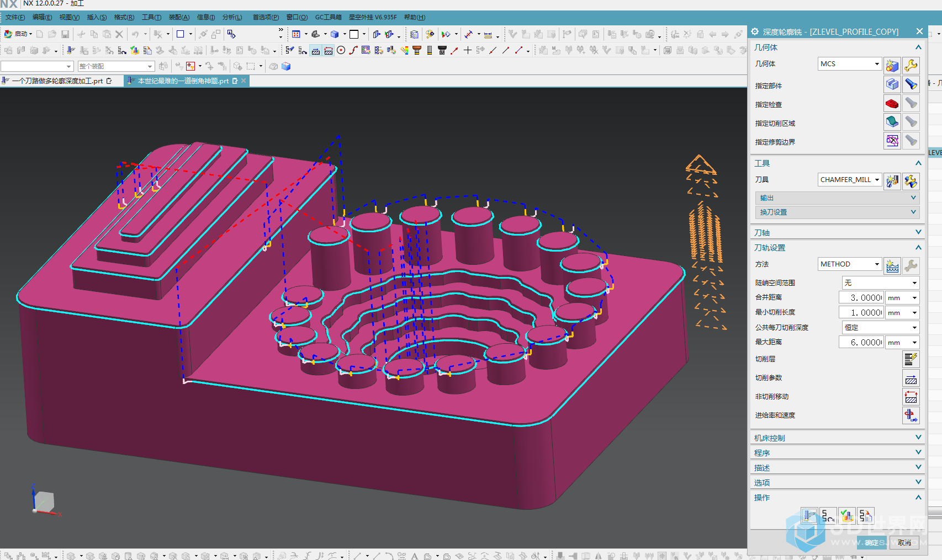The height and width of the screenshot is (560, 942).
Task: Click the flashlight display icon for 指定部件
Action: [x=911, y=84]
